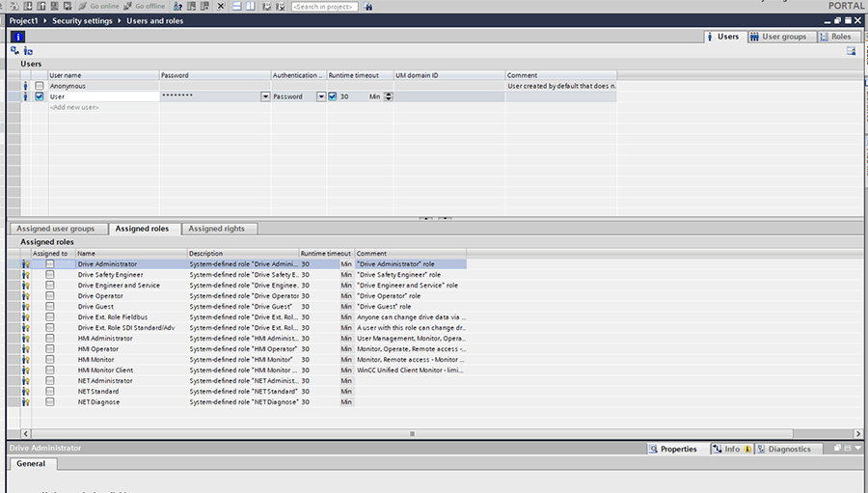Switch to the Users tab

click(723, 37)
